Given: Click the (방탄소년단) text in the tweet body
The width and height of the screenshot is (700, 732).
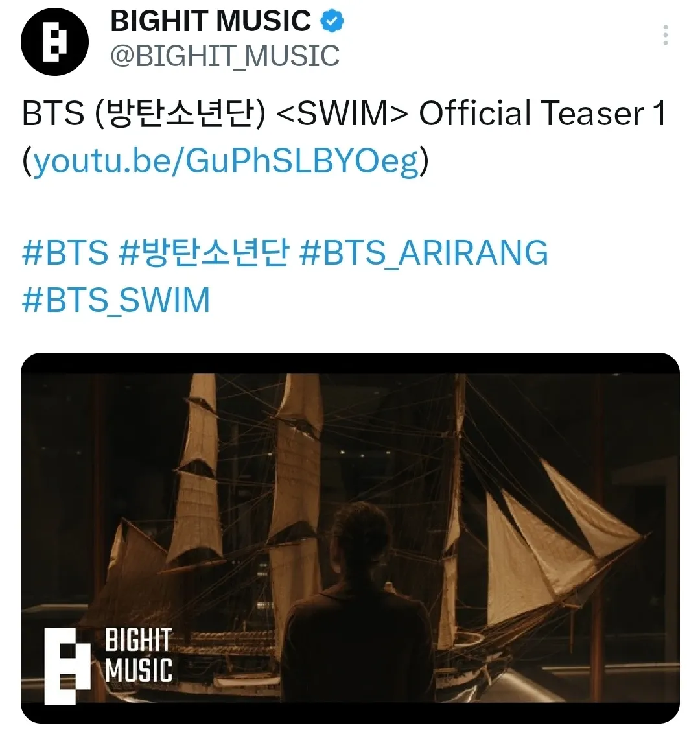Looking at the screenshot, I should pos(180,113).
